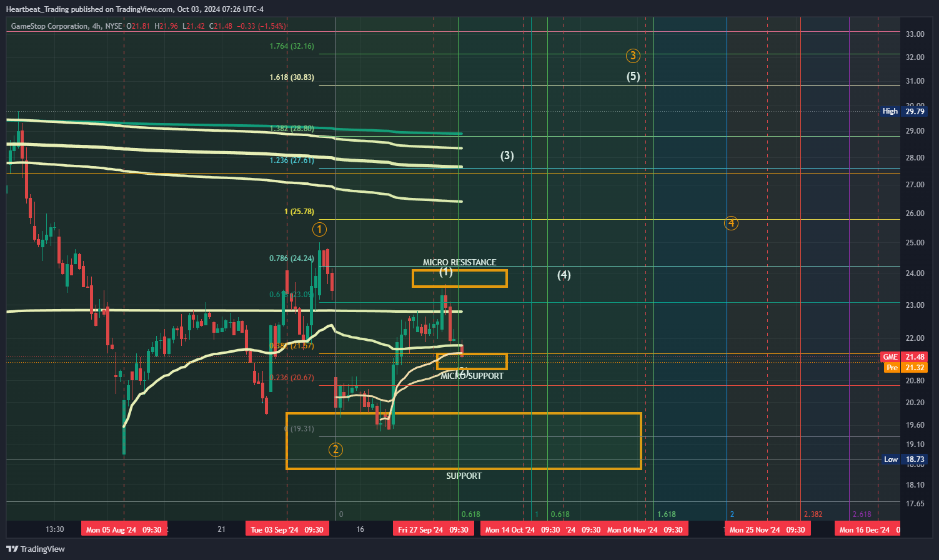This screenshot has width=939, height=560.
Task: Select the 1.236 (27.61) Fibonacci label
Action: pos(292,160)
